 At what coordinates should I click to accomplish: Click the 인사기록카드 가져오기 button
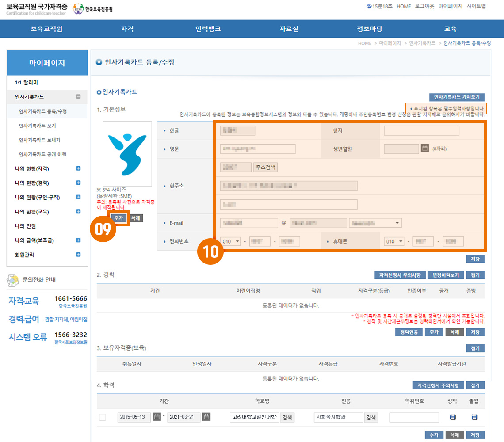(x=457, y=97)
